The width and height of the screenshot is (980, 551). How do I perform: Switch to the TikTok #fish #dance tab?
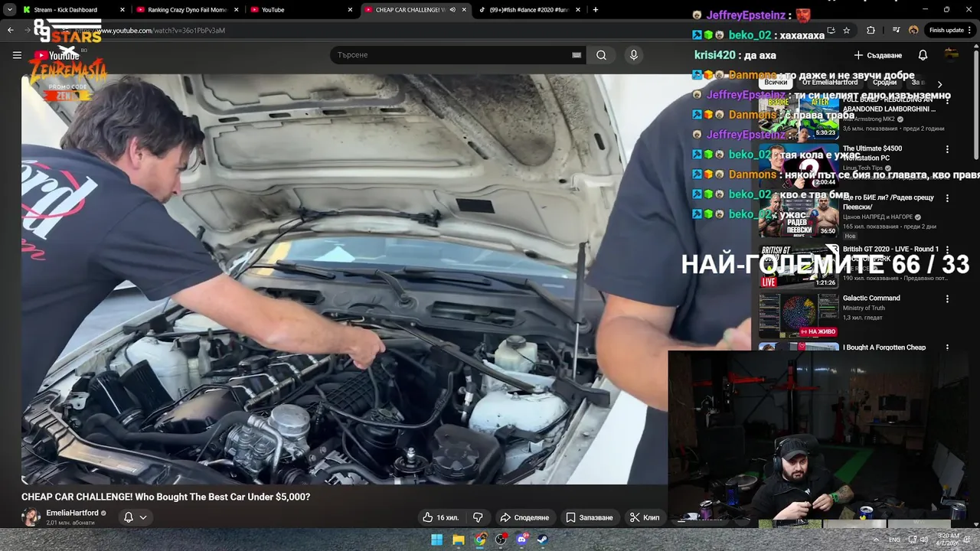528,10
